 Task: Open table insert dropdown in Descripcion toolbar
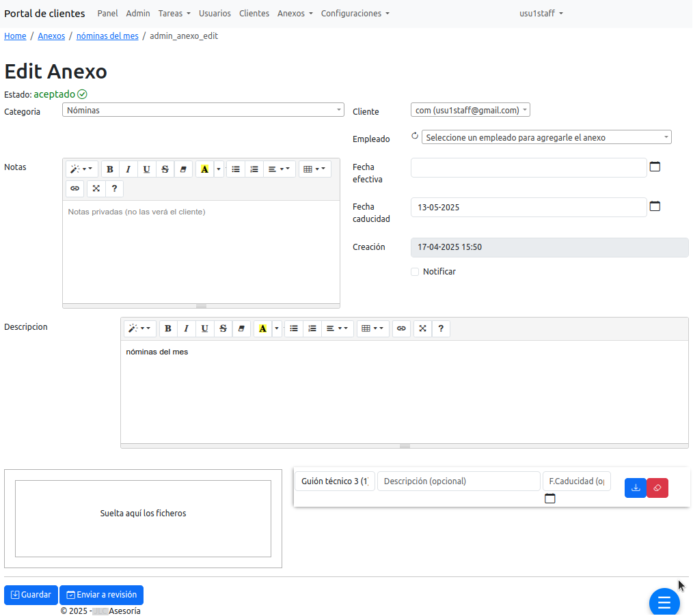[372, 328]
